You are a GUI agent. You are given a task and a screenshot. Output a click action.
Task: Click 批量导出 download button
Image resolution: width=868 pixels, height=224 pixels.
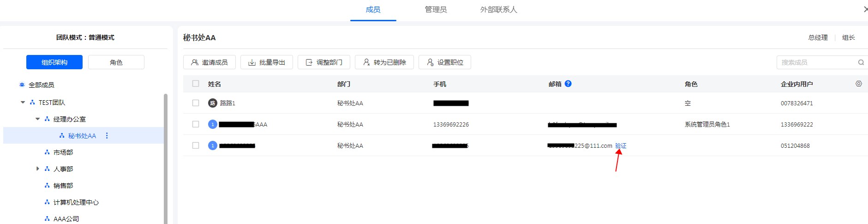coord(267,62)
